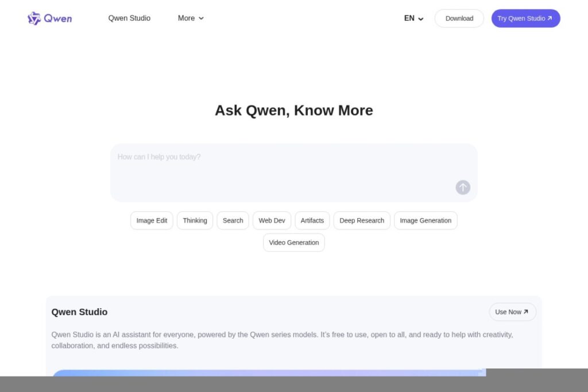Expand the More menu
The height and width of the screenshot is (392, 588).
tap(191, 18)
